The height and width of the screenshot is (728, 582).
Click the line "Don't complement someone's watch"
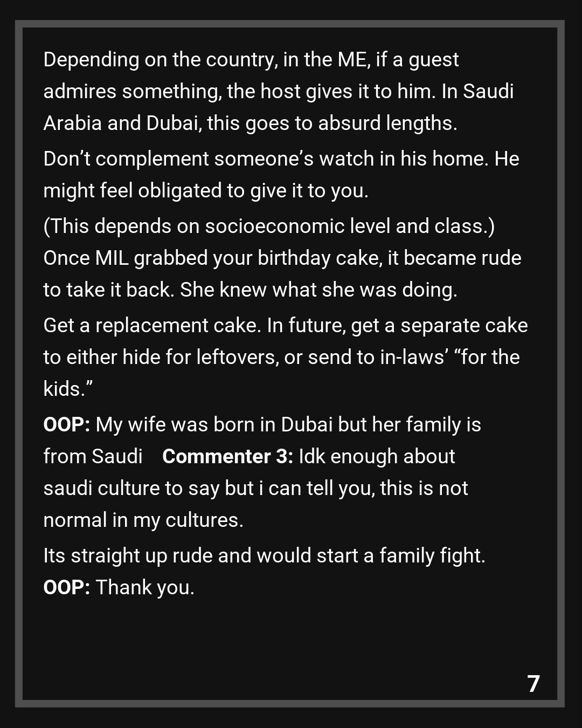281,159
